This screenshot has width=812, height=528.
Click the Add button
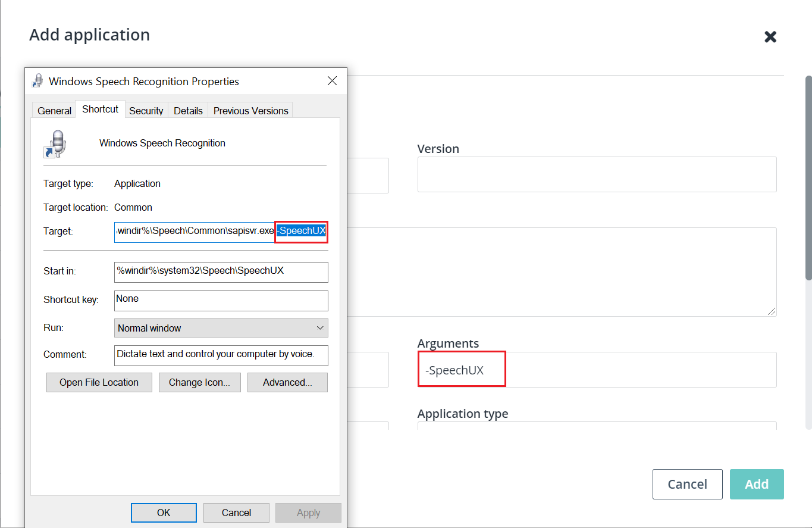pyautogui.click(x=757, y=484)
